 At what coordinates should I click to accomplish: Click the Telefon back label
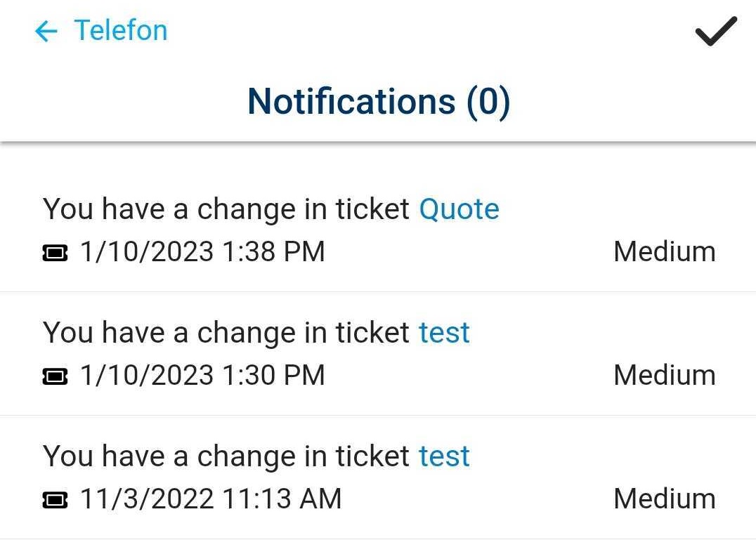pyautogui.click(x=121, y=30)
